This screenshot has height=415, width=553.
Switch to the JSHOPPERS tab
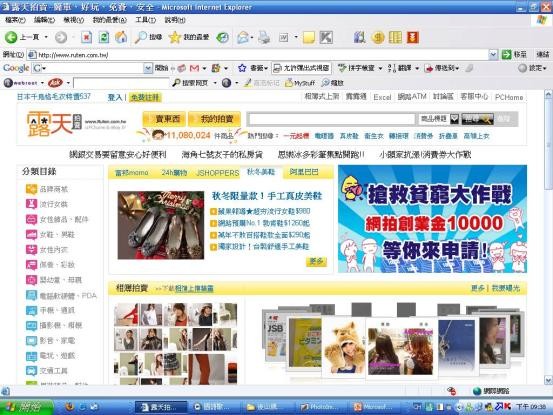pos(218,173)
